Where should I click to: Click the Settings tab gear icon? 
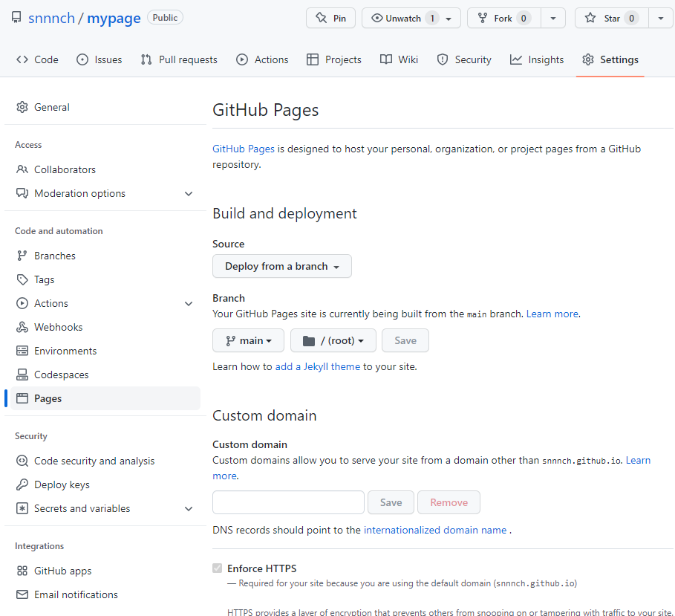[x=588, y=59]
